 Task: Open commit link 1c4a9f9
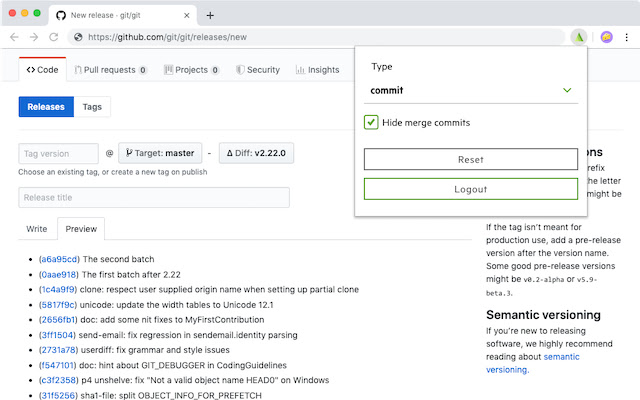[58, 289]
